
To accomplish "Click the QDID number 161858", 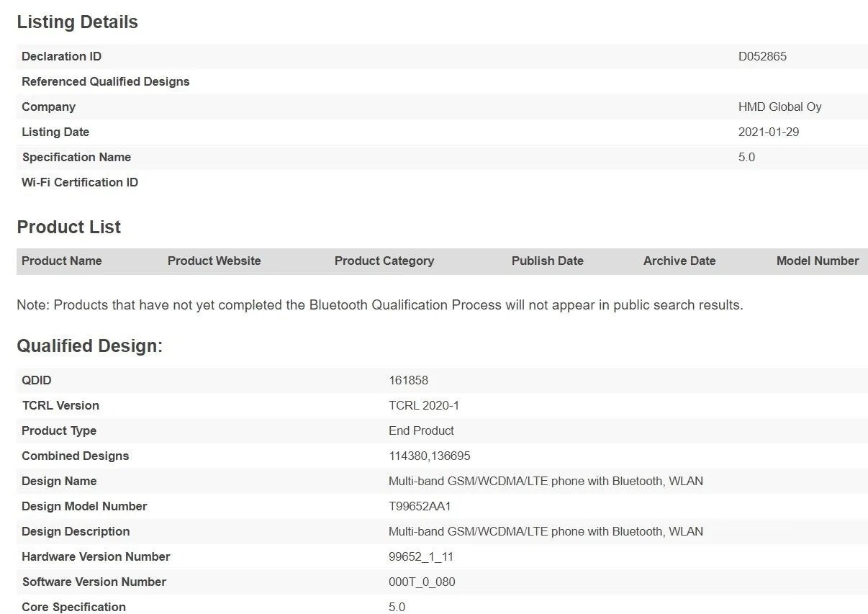I will [x=408, y=381].
